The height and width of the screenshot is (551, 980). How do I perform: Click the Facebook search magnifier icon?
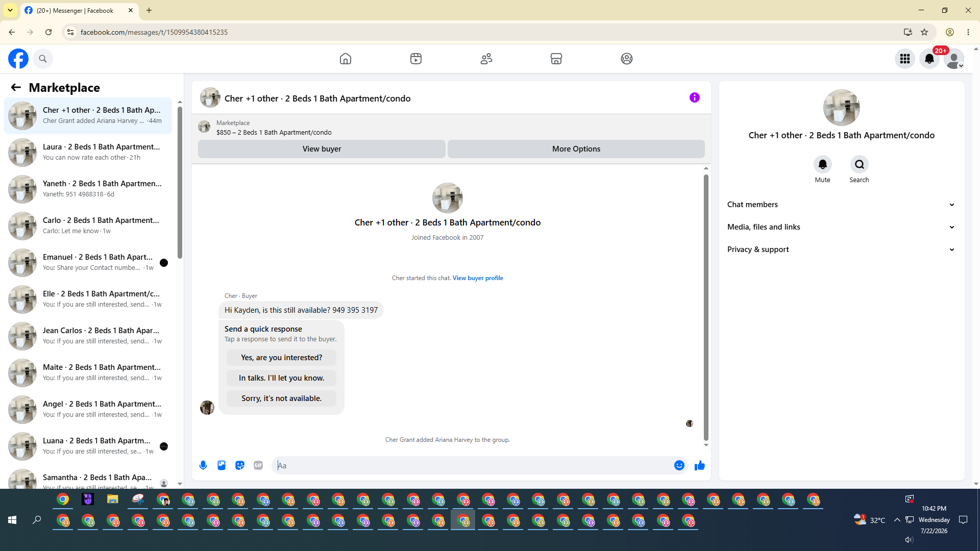pyautogui.click(x=43, y=59)
